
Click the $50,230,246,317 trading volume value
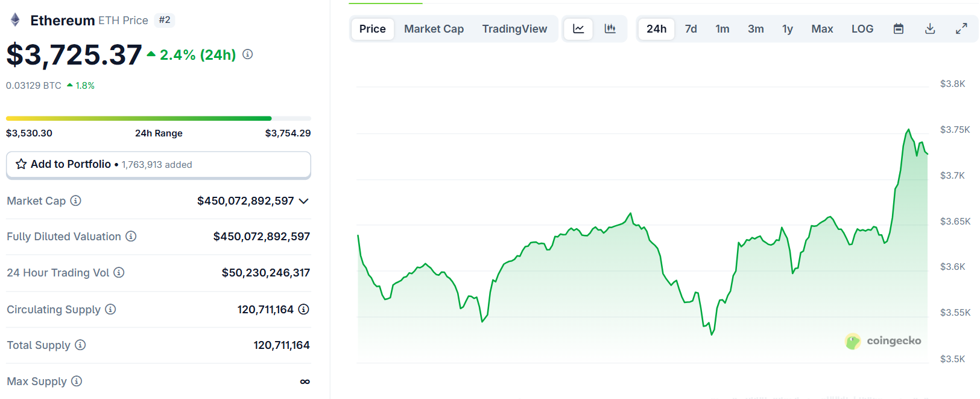266,273
